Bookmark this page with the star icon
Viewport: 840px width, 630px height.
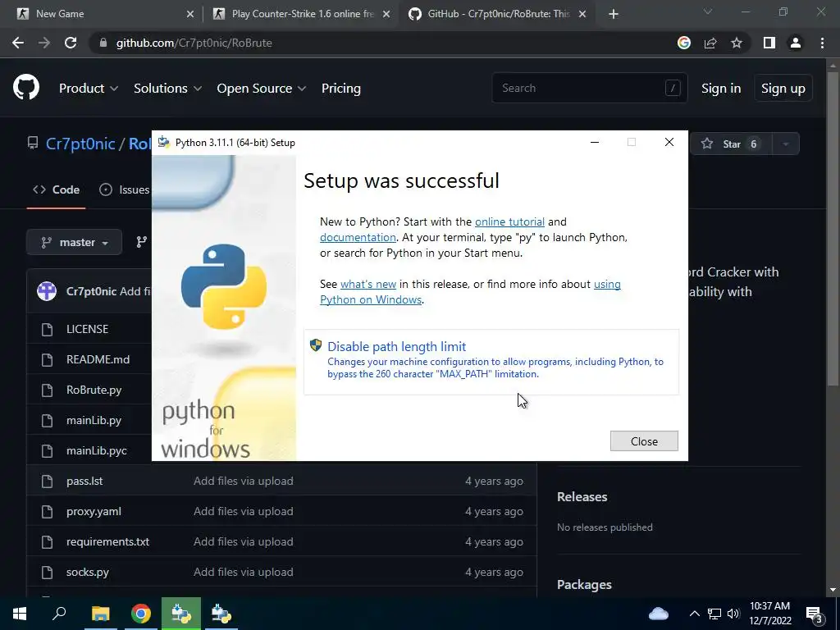tap(737, 43)
